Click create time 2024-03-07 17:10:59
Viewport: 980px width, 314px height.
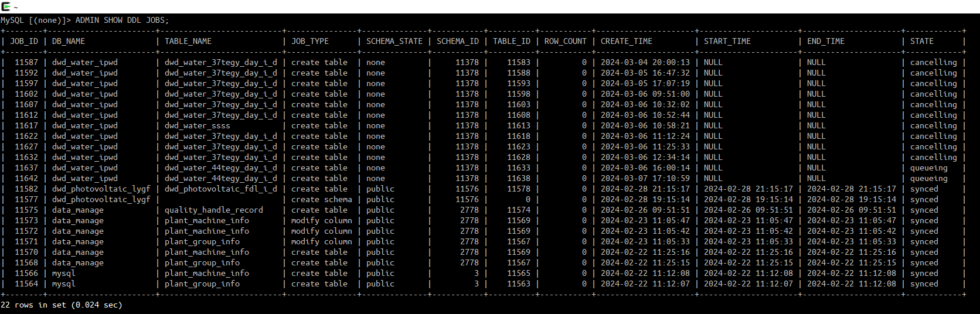pyautogui.click(x=645, y=179)
